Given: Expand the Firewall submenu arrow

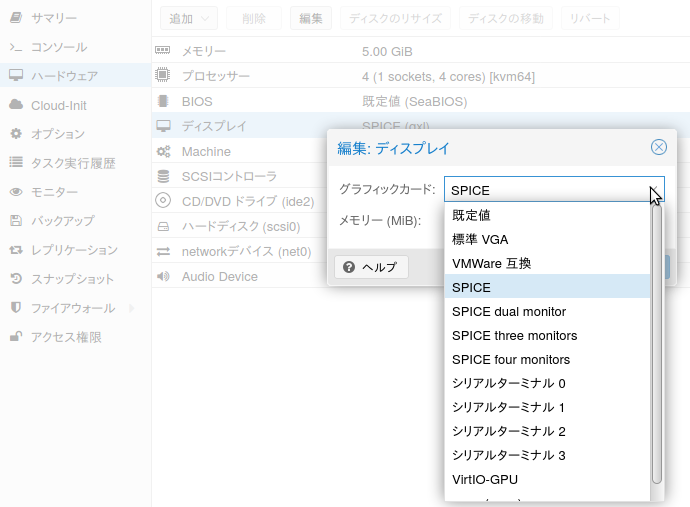Looking at the screenshot, I should tap(131, 308).
